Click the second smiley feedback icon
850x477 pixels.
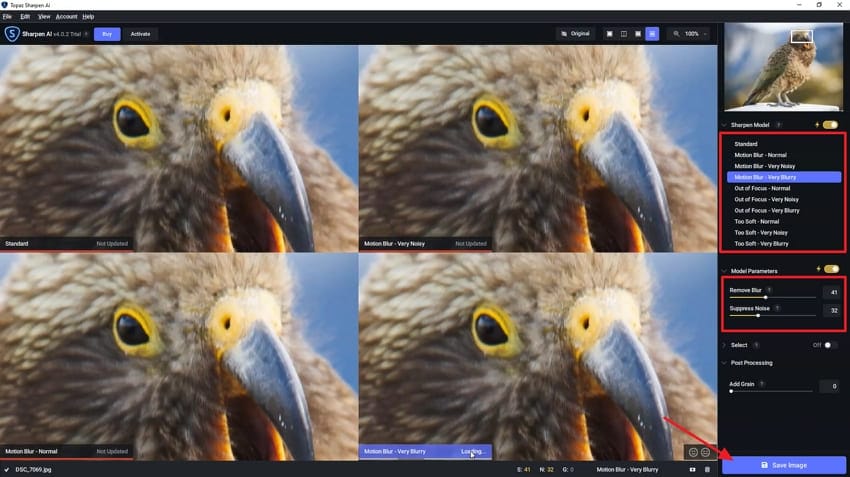(x=705, y=452)
